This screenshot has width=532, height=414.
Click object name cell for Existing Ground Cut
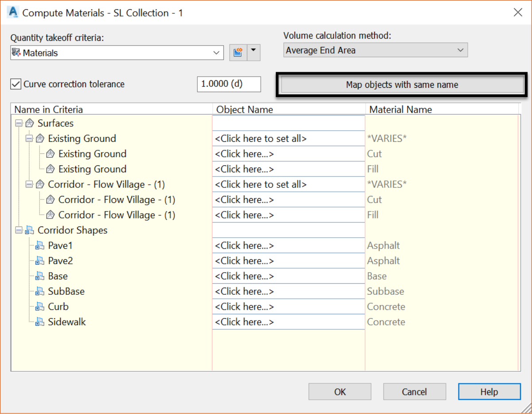click(289, 154)
